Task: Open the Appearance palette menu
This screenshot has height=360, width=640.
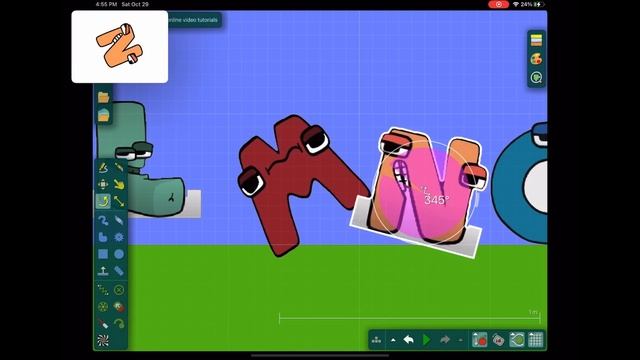Action: pyautogui.click(x=536, y=59)
